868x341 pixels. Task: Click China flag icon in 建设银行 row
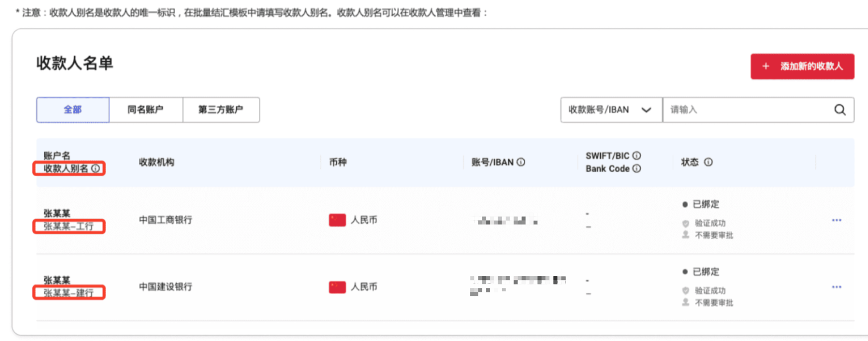(x=336, y=287)
